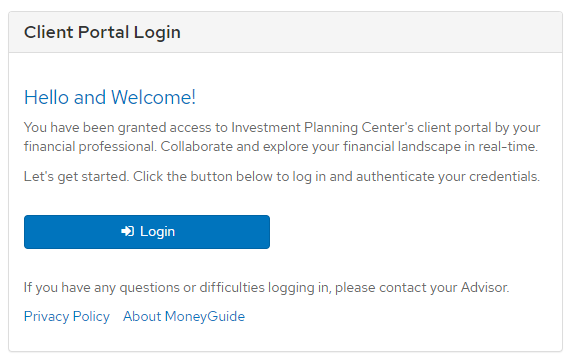Open the Privacy Policy link

pos(67,317)
